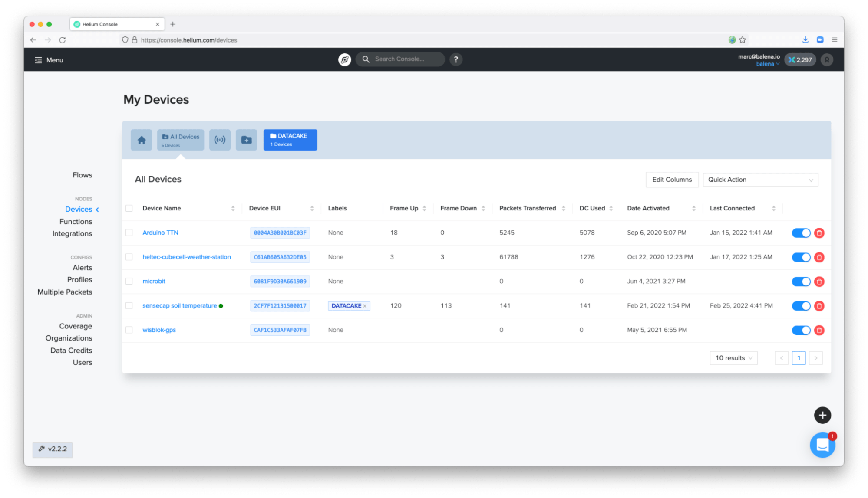This screenshot has height=498, width=868.
Task: Expand the balena organization dropdown
Action: 768,64
